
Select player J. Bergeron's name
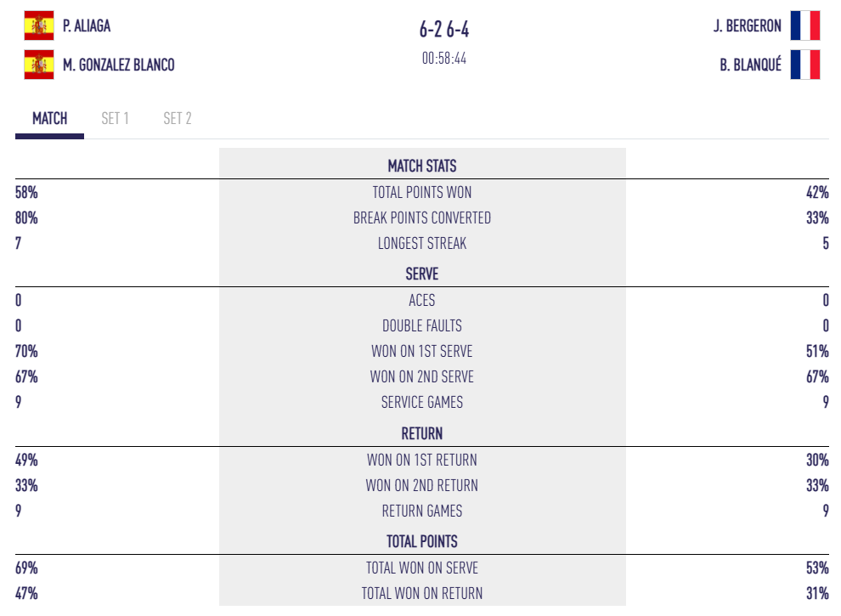(x=747, y=26)
